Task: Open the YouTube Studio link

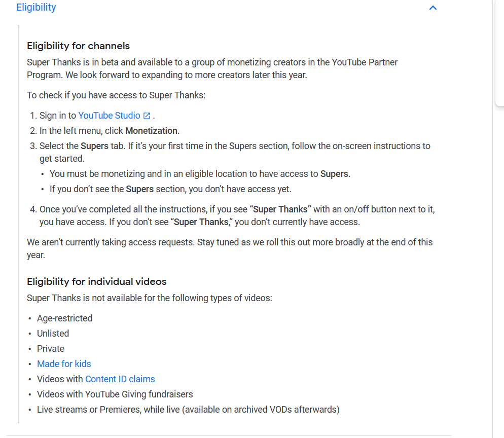Action: pyautogui.click(x=110, y=116)
